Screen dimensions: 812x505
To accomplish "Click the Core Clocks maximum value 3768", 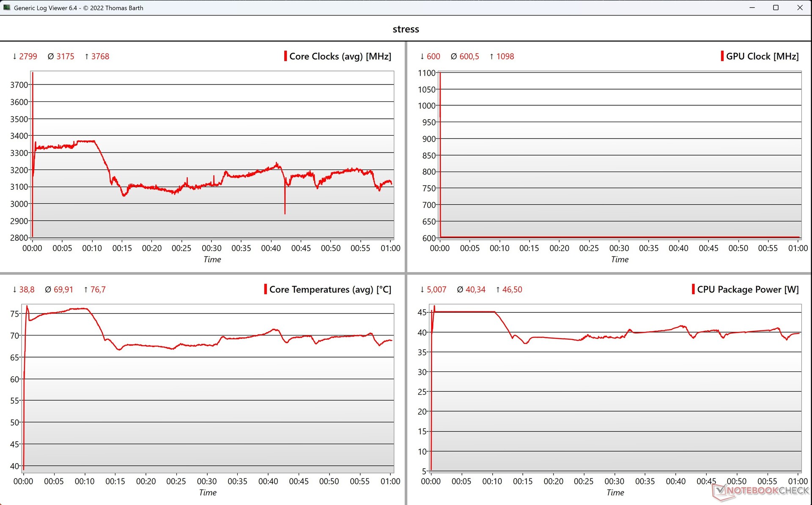I will point(100,56).
